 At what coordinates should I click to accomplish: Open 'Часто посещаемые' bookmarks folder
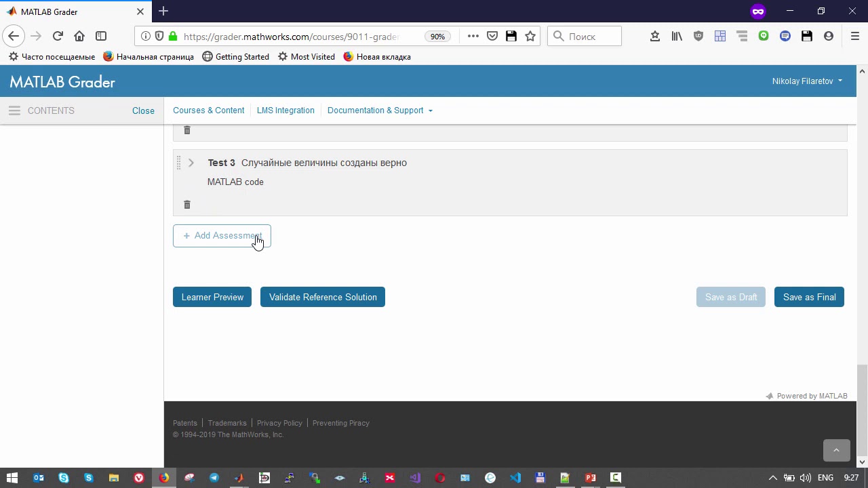52,57
